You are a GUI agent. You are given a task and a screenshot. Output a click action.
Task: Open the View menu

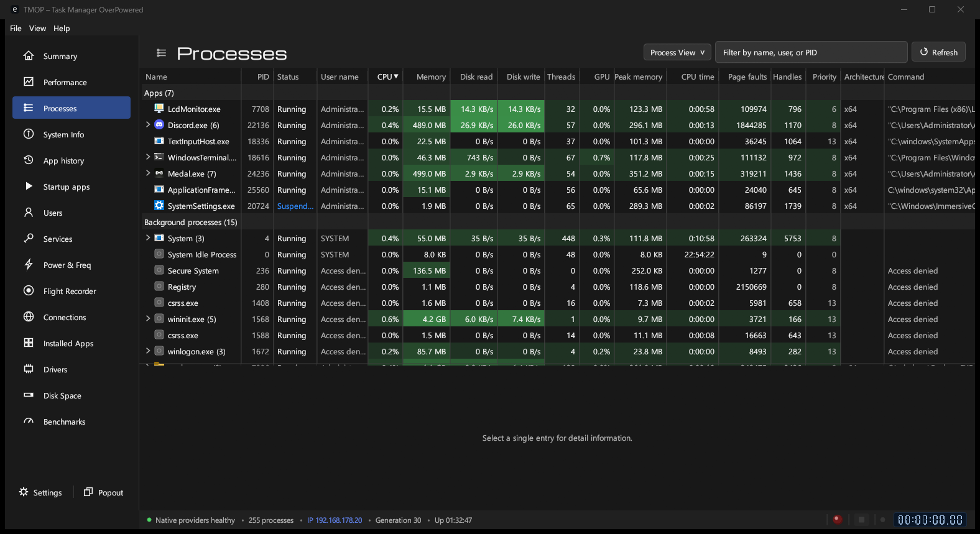[x=37, y=29]
